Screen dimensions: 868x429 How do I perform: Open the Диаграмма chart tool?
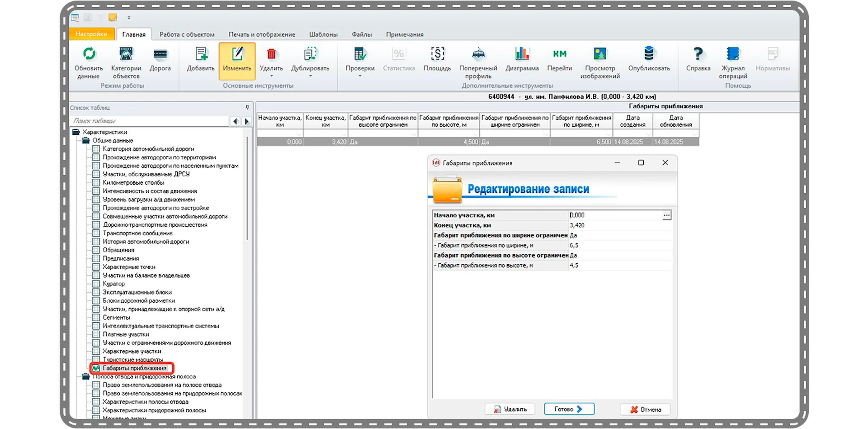tap(522, 54)
